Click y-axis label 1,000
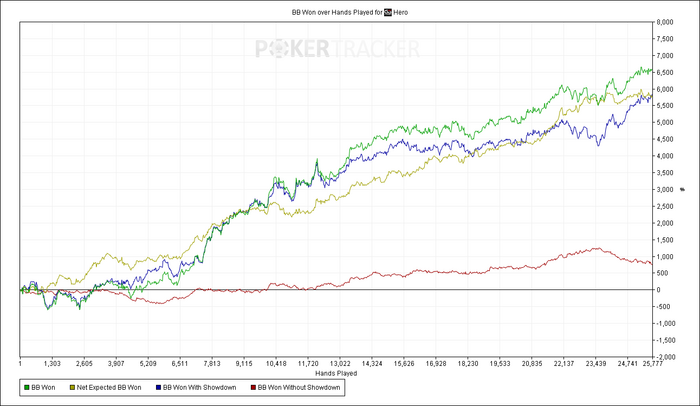Screen dimensions: 700x406 pyautogui.click(x=665, y=256)
